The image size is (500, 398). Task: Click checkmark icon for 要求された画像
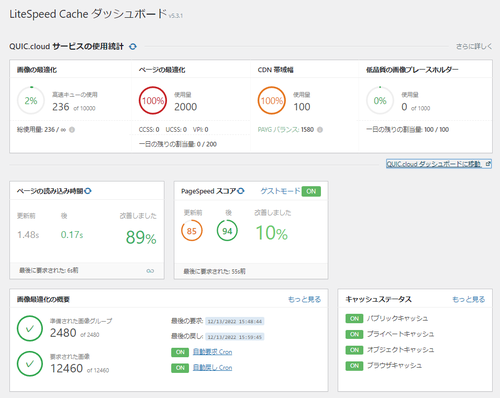tap(30, 364)
